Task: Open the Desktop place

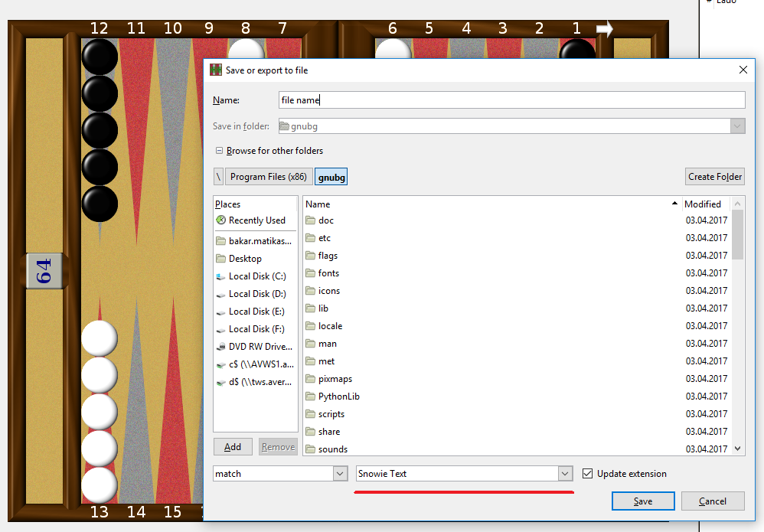Action: 245,259
